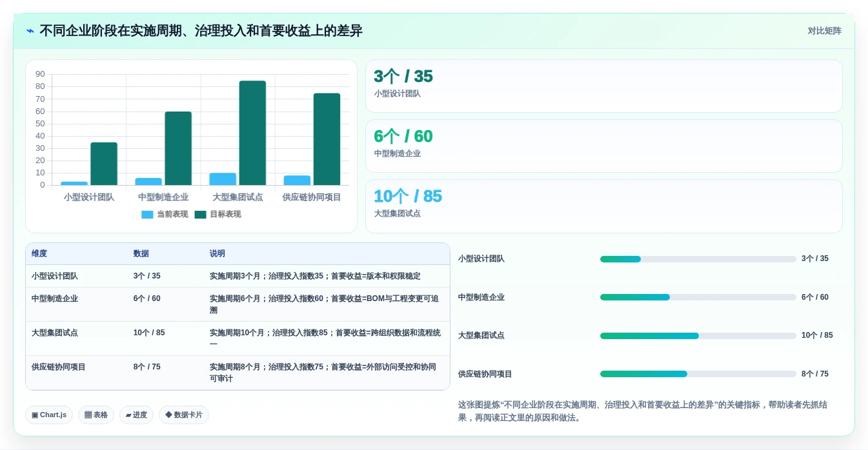Click the 数据卡片 tag chip

pyautogui.click(x=184, y=415)
